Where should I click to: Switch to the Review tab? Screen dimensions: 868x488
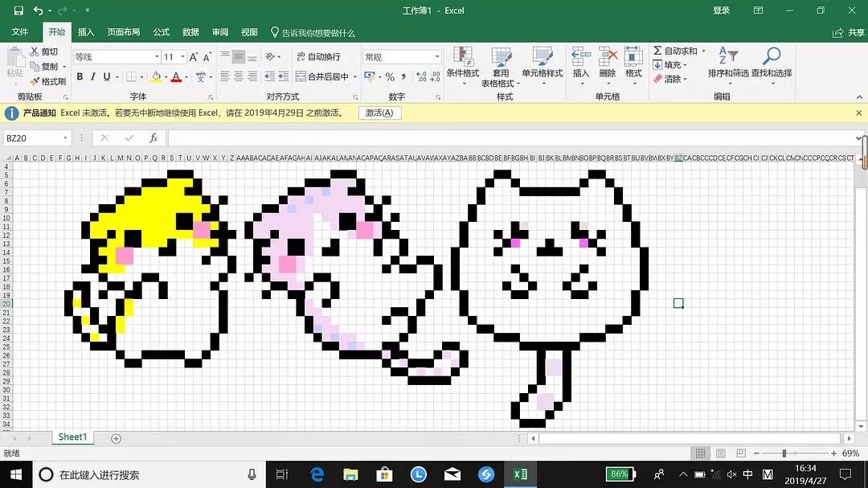(219, 32)
